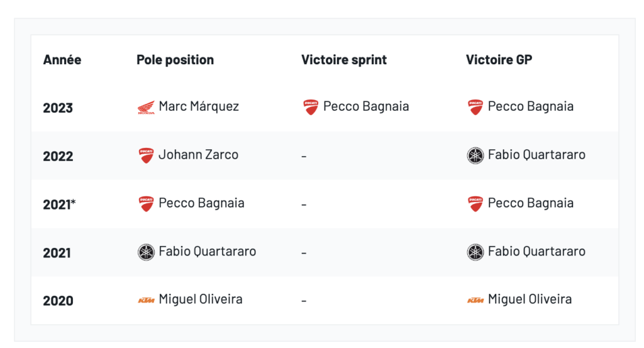This screenshot has height=348, width=644.
Task: Click the Johann Zarco name
Action: [x=199, y=155]
